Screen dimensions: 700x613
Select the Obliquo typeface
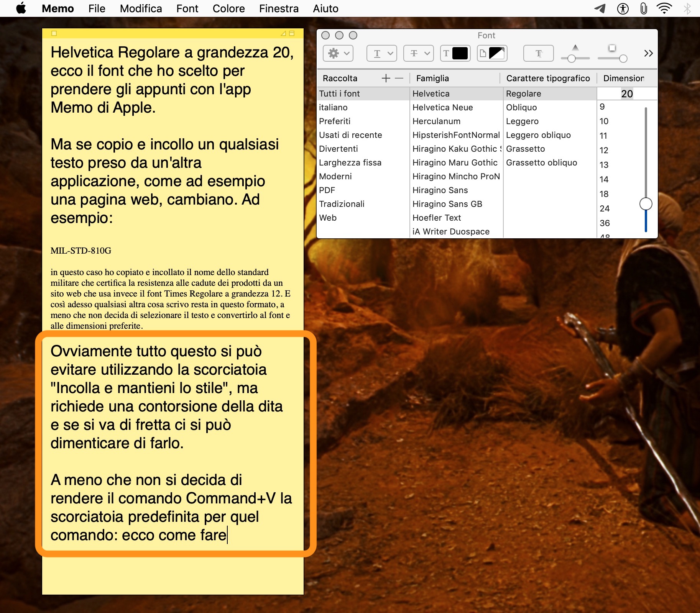click(550, 107)
